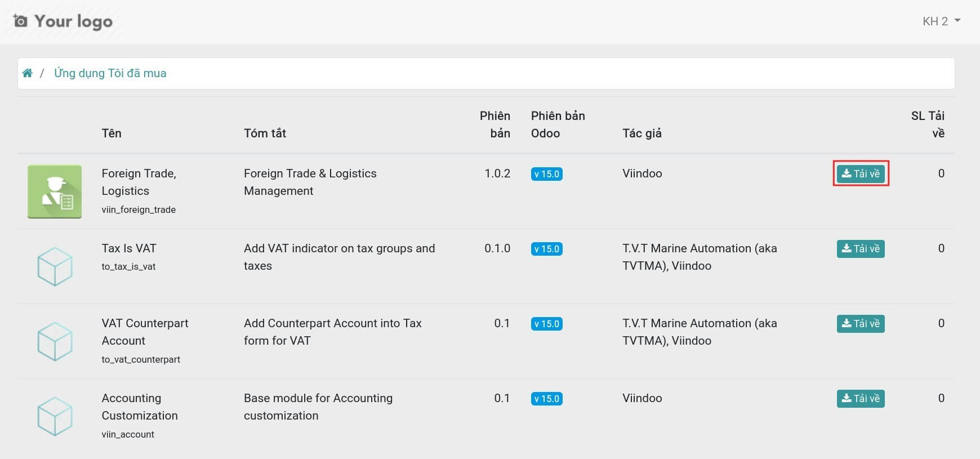Click the VAT Counterpart Account cube icon
This screenshot has width=980, height=459.
55,341
